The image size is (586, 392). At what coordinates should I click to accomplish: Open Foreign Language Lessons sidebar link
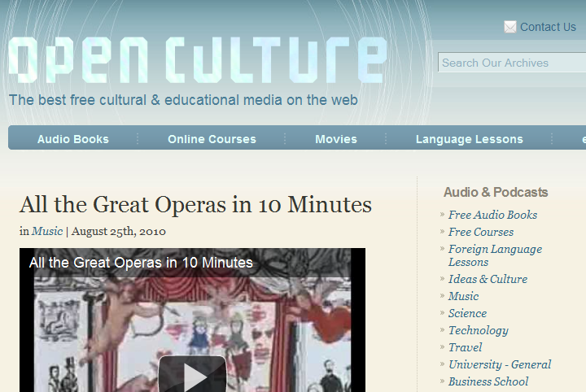tap(495, 255)
